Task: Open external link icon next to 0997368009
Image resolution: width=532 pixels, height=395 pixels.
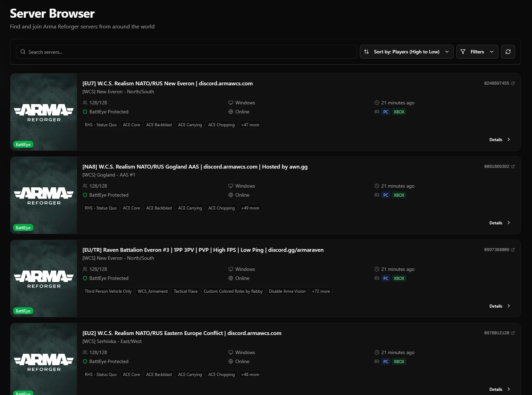Action: click(513, 250)
